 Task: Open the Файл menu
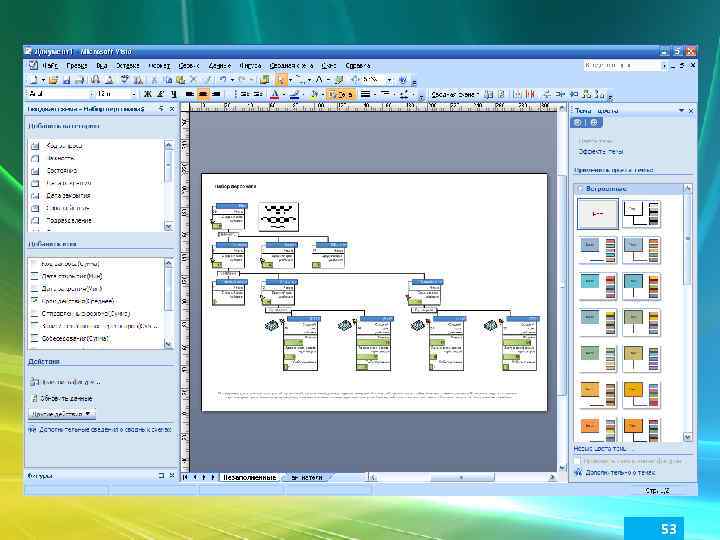pyautogui.click(x=50, y=66)
